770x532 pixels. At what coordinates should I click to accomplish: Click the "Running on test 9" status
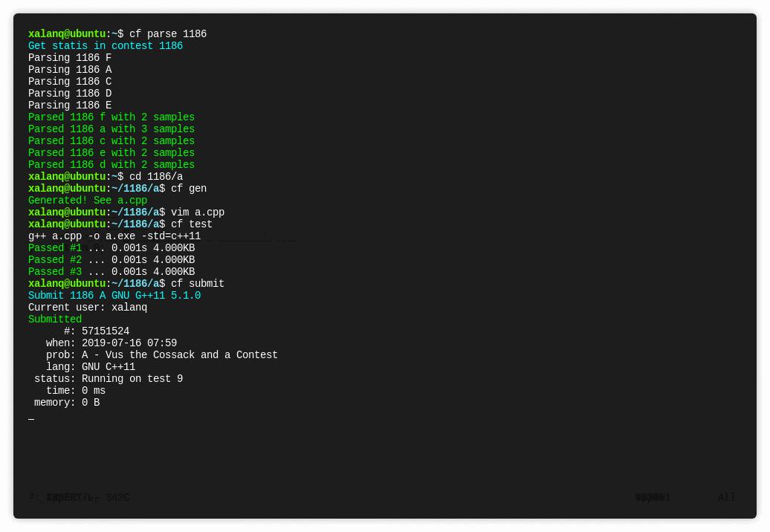tap(132, 379)
